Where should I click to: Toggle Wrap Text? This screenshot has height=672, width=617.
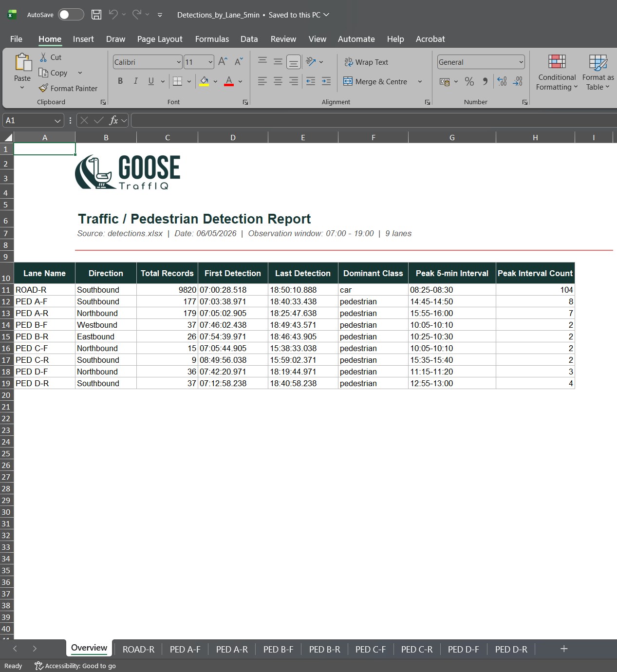[366, 62]
